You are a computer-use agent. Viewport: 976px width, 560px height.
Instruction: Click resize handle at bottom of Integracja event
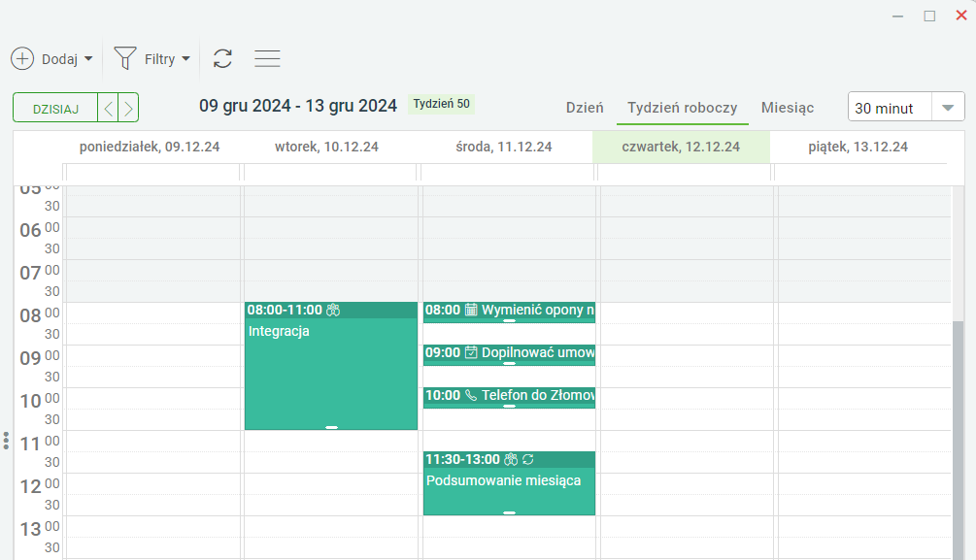331,427
